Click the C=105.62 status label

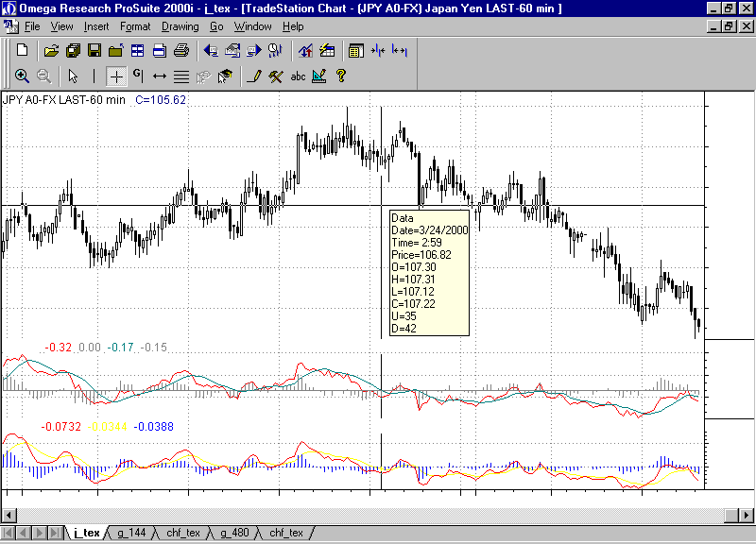pos(161,100)
